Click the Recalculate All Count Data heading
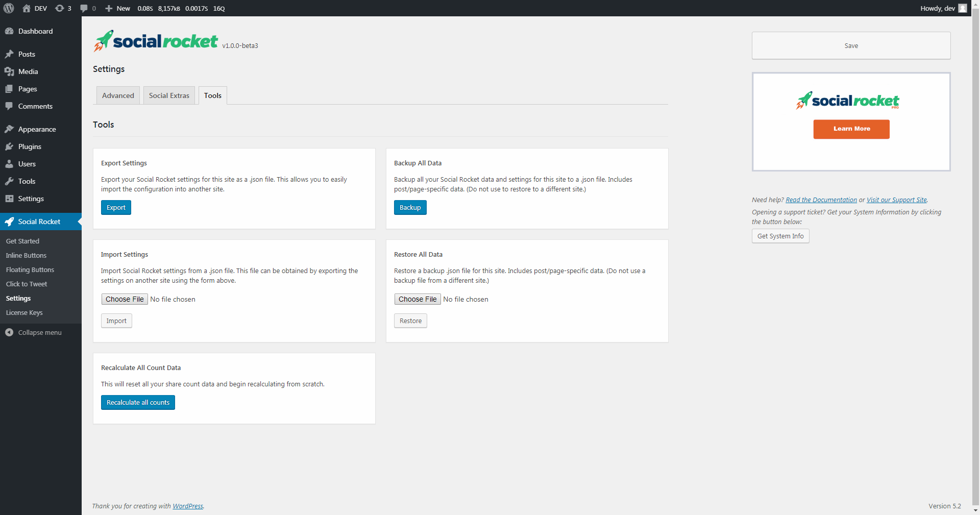Viewport: 980px width, 515px height. 141,368
